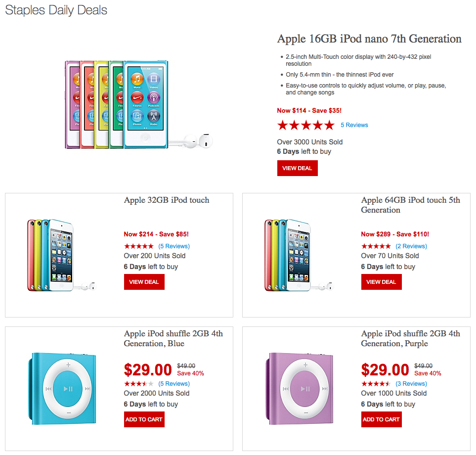This screenshot has height=455, width=476.
Task: Click the iPod nano 7th Generation product image
Action: 138,105
